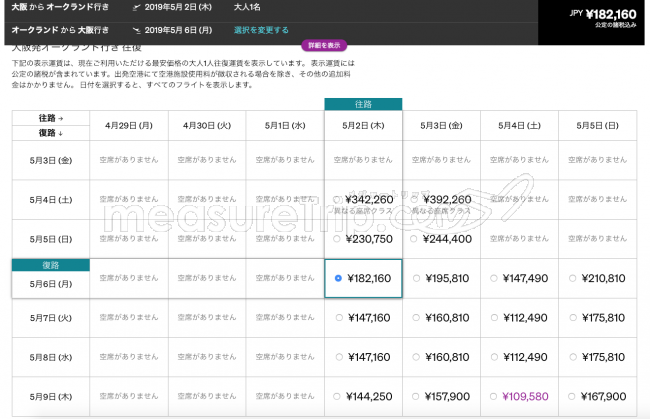Select the 5月5日 (日) outbound date column

point(597,126)
